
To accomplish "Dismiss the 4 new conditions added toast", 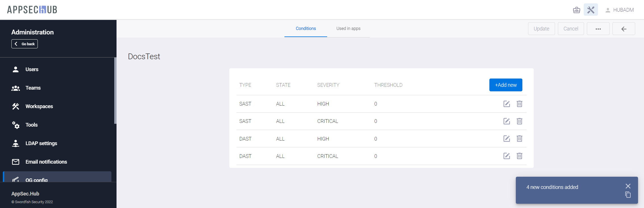I will click(628, 186).
